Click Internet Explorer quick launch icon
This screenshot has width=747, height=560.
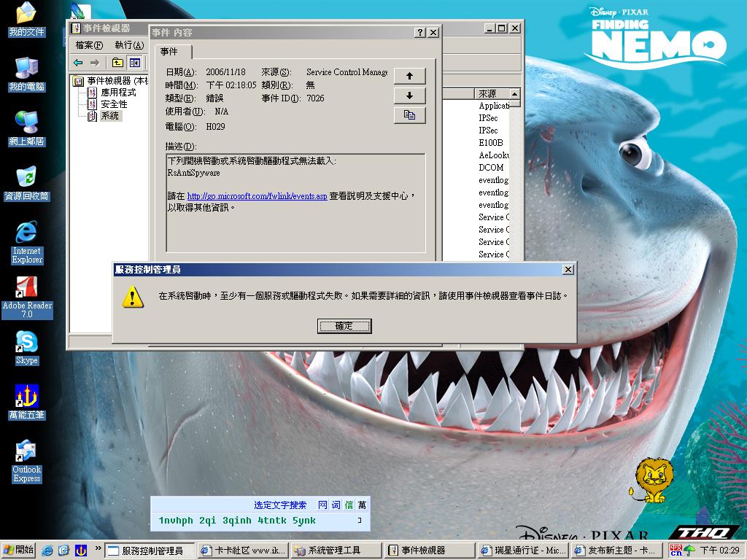47,551
